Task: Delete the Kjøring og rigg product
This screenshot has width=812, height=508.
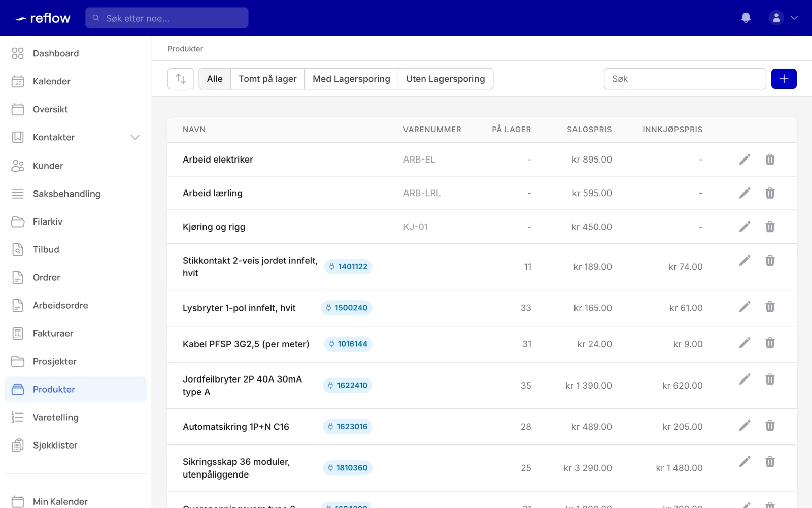Action: 770,227
